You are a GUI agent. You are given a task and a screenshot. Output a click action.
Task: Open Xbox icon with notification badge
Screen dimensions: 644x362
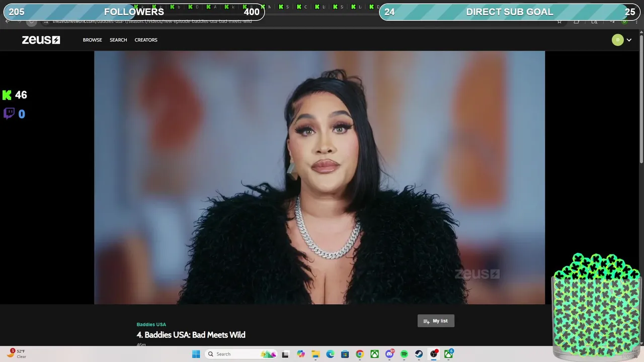[x=448, y=354]
